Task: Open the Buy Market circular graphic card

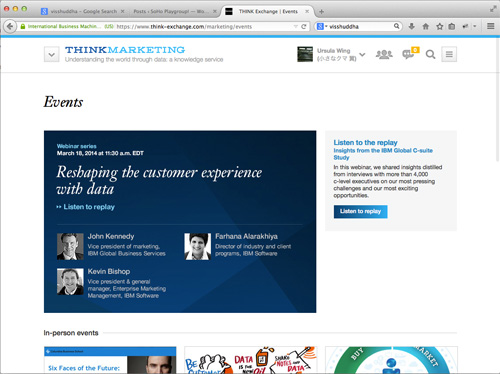Action: (x=391, y=360)
